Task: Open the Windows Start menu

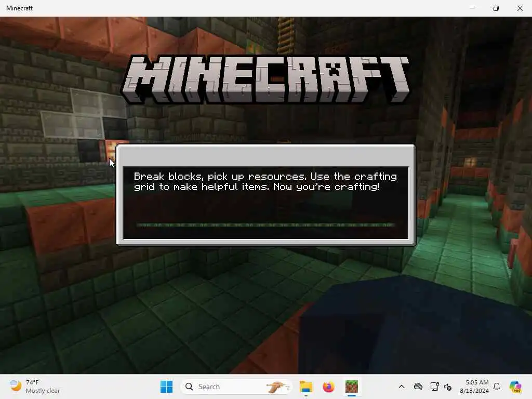Action: [166, 387]
